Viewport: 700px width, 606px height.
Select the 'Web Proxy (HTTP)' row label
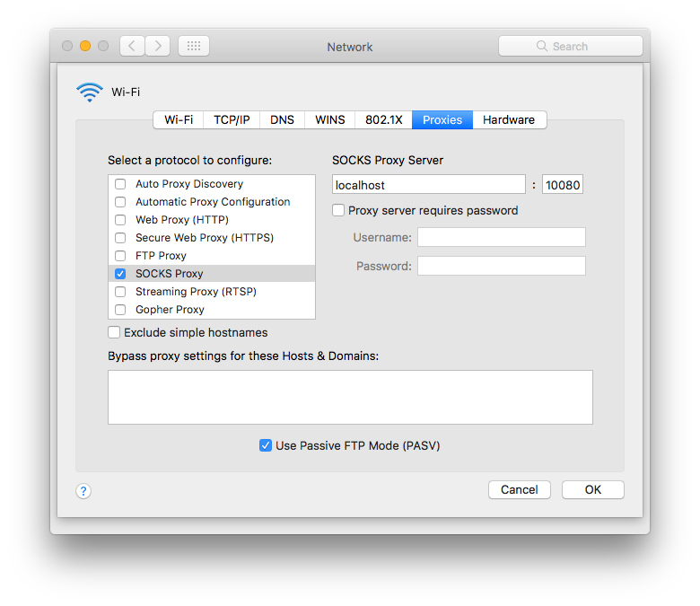[x=182, y=220]
